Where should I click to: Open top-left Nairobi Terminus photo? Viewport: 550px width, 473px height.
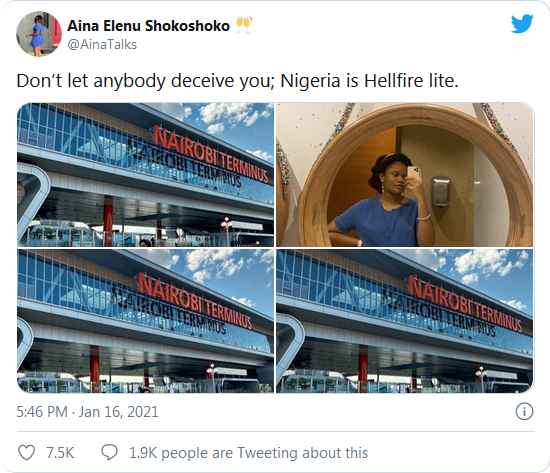[145, 174]
